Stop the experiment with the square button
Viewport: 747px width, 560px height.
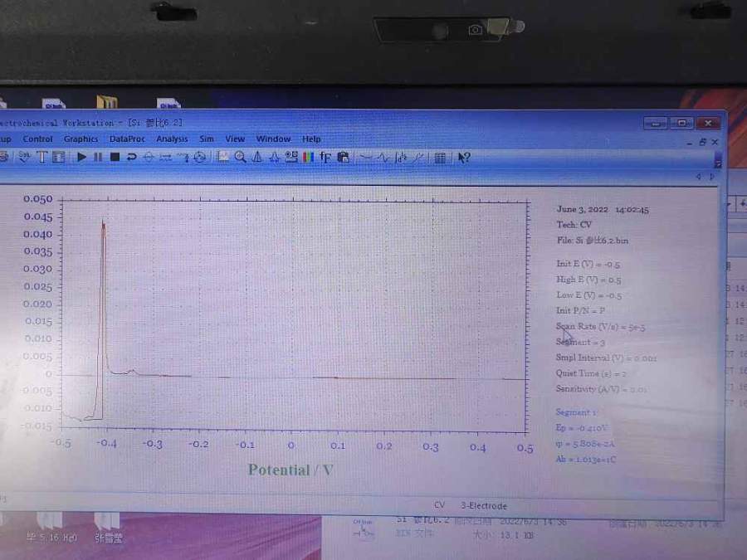(x=115, y=157)
